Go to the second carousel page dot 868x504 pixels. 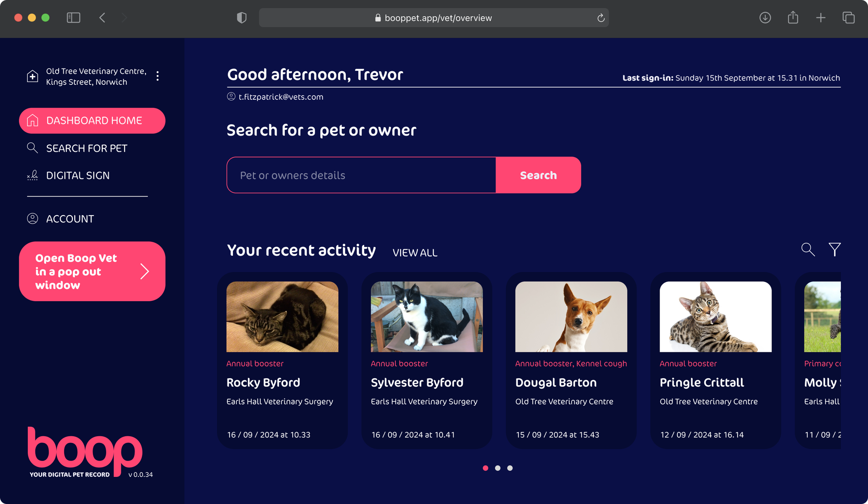point(498,468)
